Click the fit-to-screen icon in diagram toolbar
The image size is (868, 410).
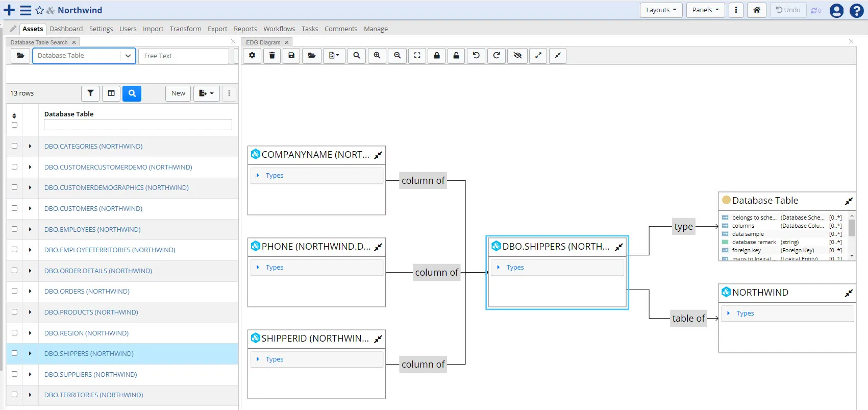[x=417, y=56]
